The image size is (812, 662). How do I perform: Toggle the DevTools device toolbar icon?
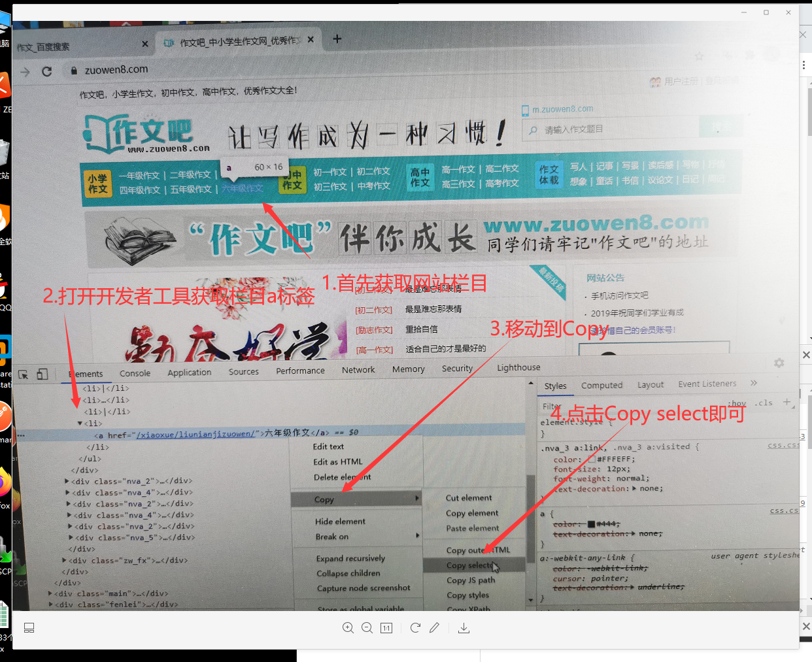click(42, 374)
